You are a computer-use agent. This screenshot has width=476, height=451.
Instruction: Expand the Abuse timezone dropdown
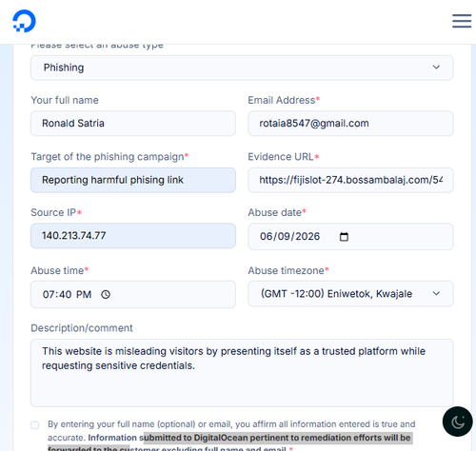(350, 294)
